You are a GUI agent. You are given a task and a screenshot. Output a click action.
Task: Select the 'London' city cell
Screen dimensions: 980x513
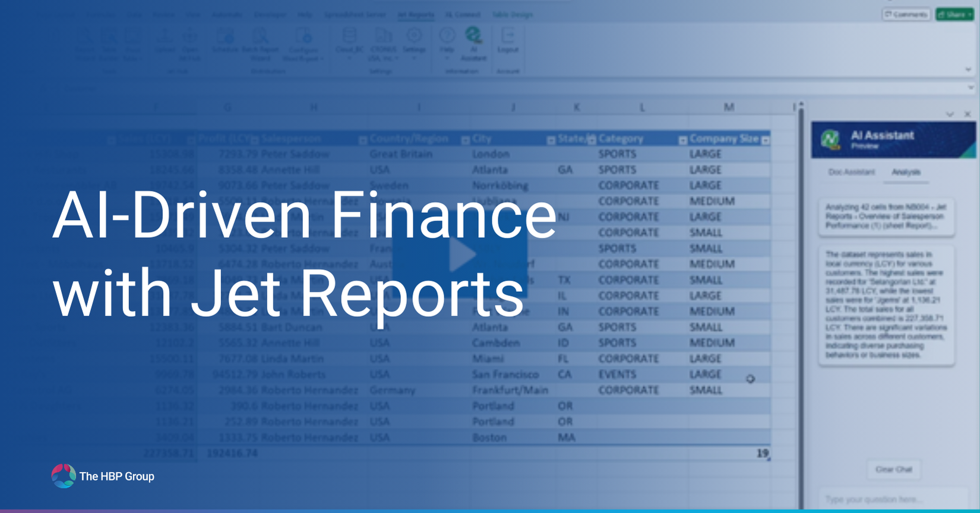point(513,154)
